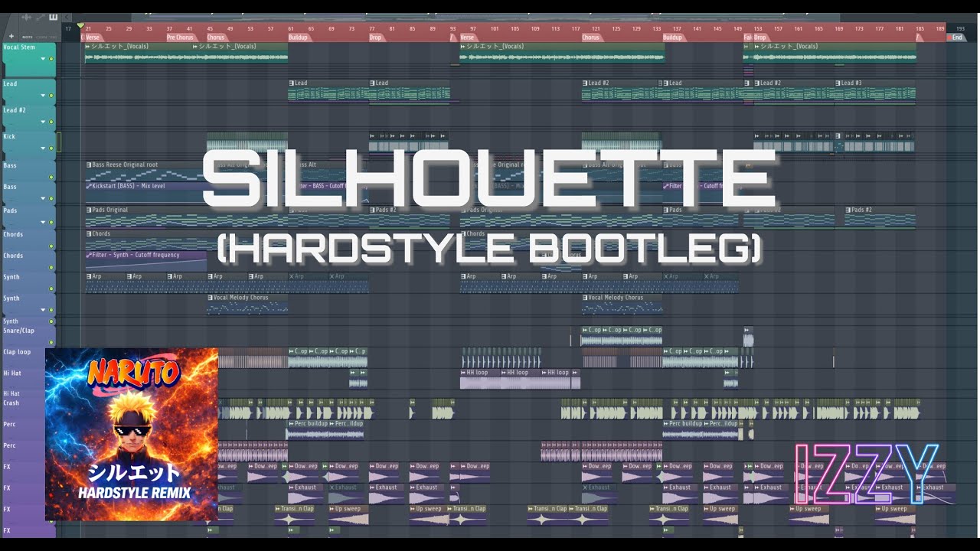This screenshot has height=551, width=980.
Task: Click bar number 17 on ruler
Action: (68, 28)
